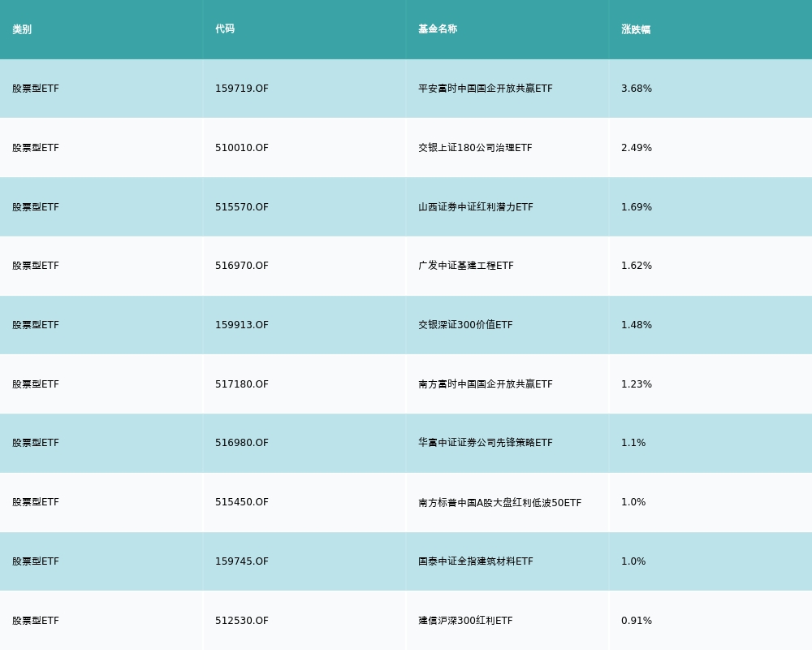
Task: Select fund code 159913.OF
Action: click(x=242, y=325)
